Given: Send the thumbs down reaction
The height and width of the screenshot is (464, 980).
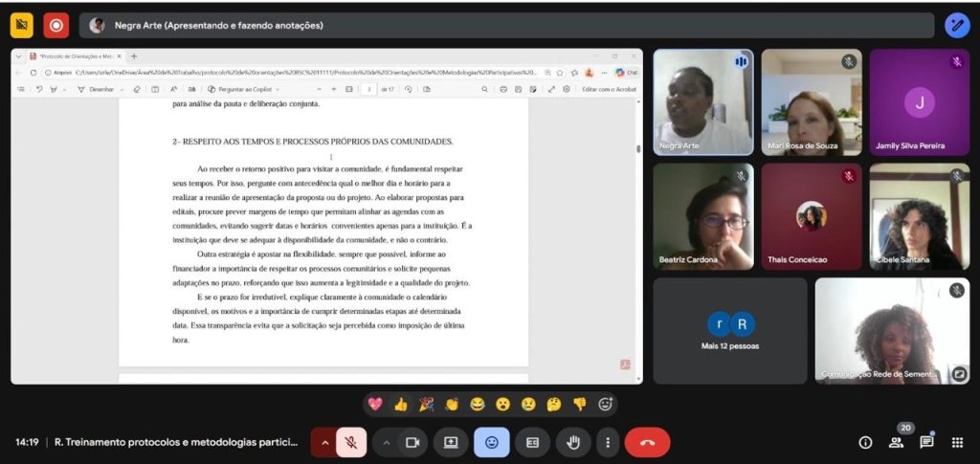Looking at the screenshot, I should pos(579,404).
